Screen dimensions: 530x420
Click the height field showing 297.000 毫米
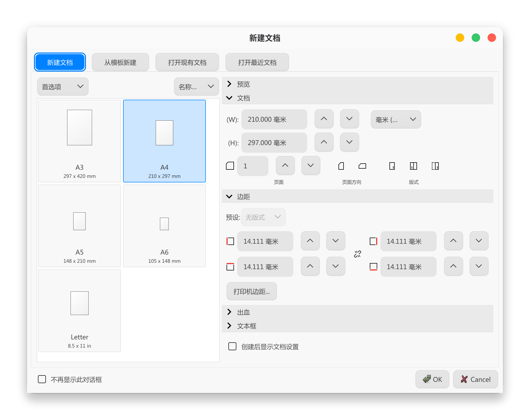tap(274, 143)
